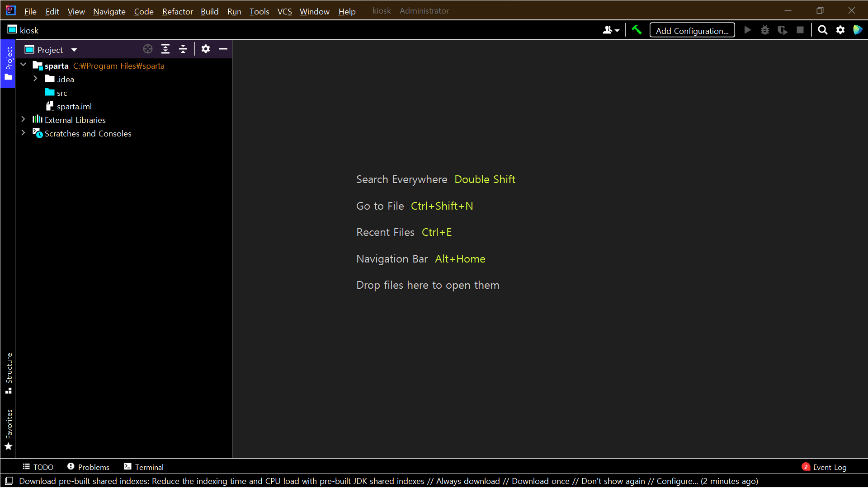Open the TODO tool window
The width and height of the screenshot is (868, 488).
(x=38, y=467)
